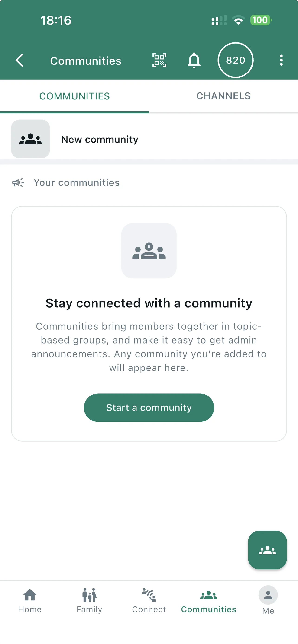
Task: Click the Start a community button
Action: point(149,408)
